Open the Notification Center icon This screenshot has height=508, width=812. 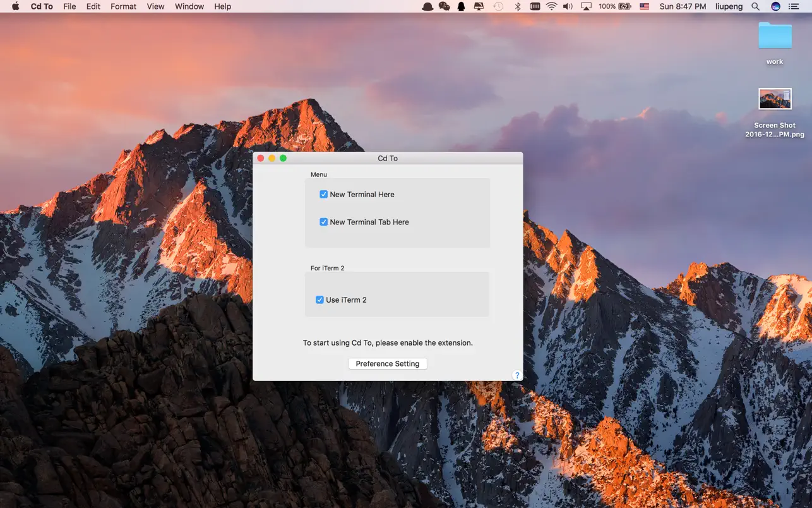[794, 6]
